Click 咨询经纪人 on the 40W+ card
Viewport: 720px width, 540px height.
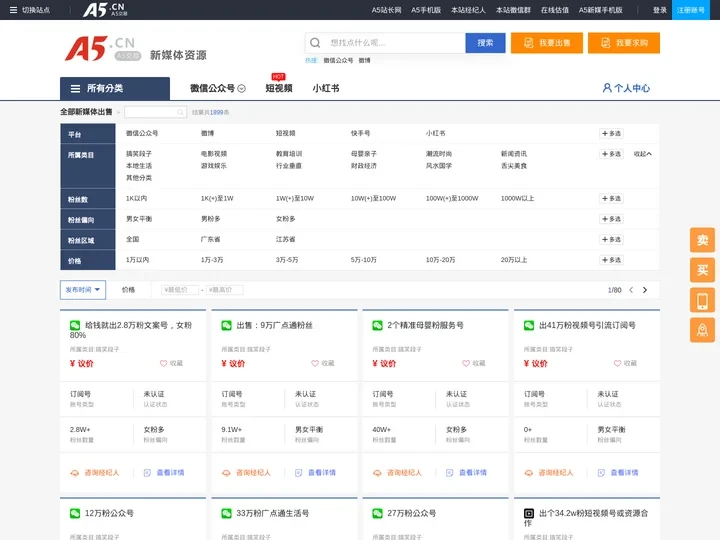[397, 472]
